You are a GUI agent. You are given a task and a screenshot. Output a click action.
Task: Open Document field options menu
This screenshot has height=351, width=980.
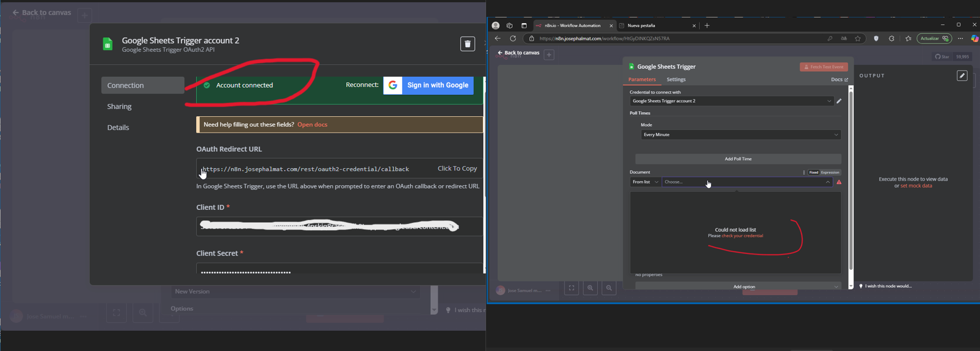click(x=804, y=173)
